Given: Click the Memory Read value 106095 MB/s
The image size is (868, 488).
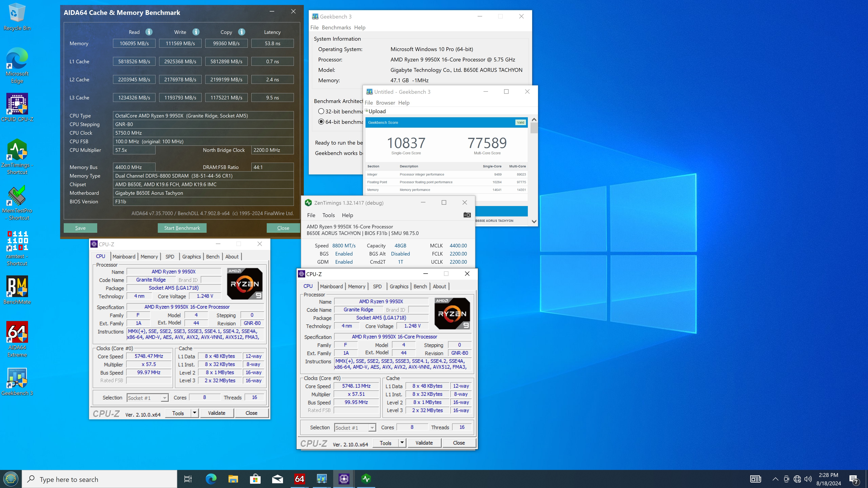Looking at the screenshot, I should tap(134, 43).
